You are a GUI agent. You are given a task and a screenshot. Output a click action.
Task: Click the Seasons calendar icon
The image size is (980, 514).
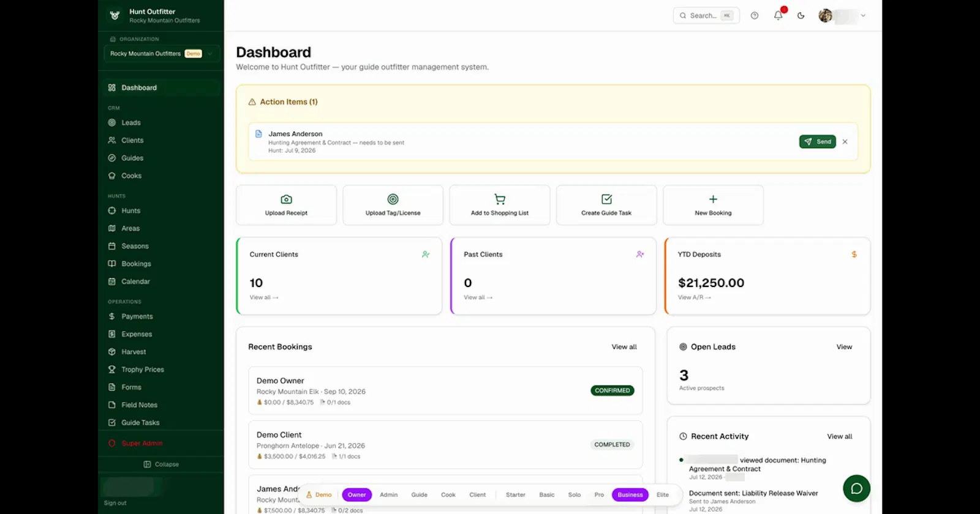tap(112, 246)
